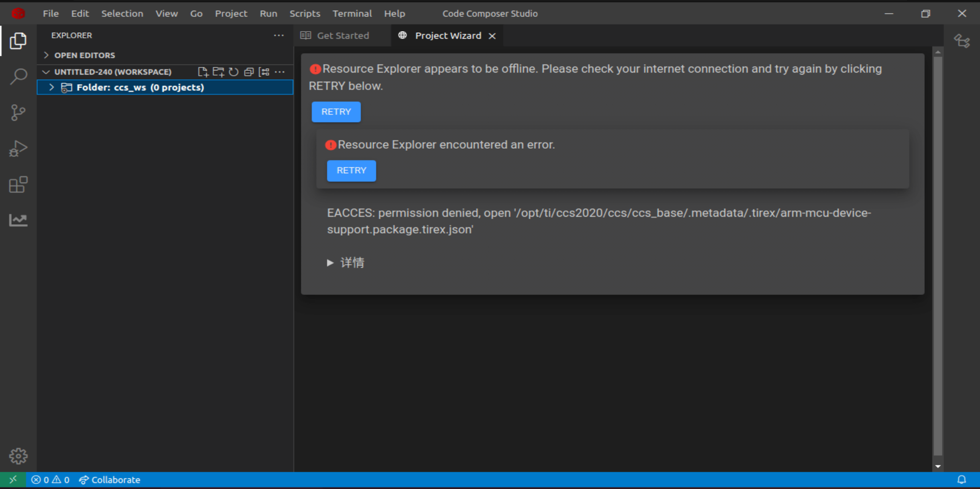980x489 pixels.
Task: Open the Manage gear icon
Action: 18,456
